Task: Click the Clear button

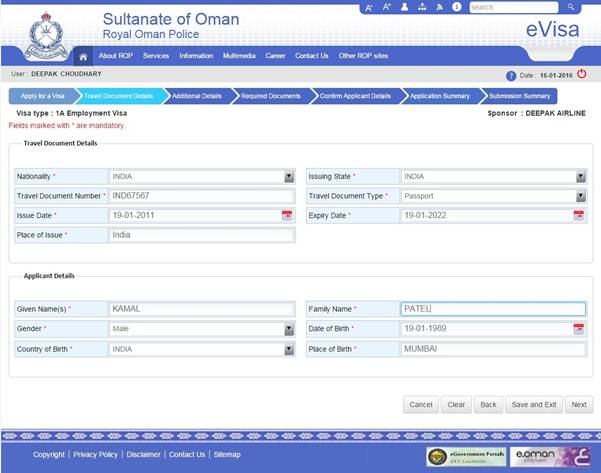Action: tap(456, 404)
